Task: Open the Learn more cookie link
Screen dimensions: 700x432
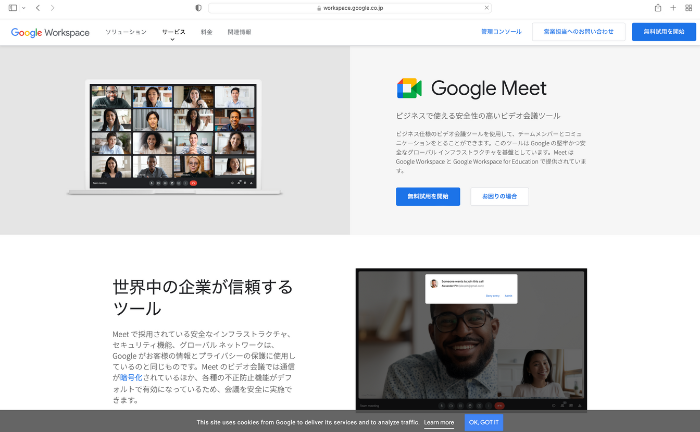Action: click(439, 422)
